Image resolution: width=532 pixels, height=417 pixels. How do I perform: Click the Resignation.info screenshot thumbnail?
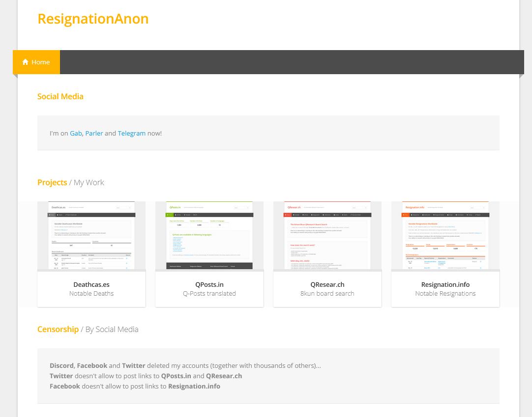point(445,235)
